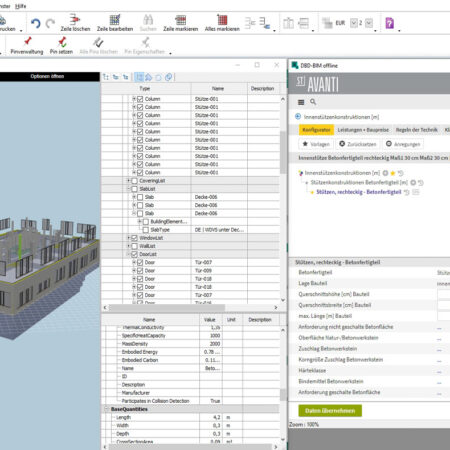The image size is (450, 450).
Task: Switch to the Konfigurator tab
Action: [x=316, y=130]
